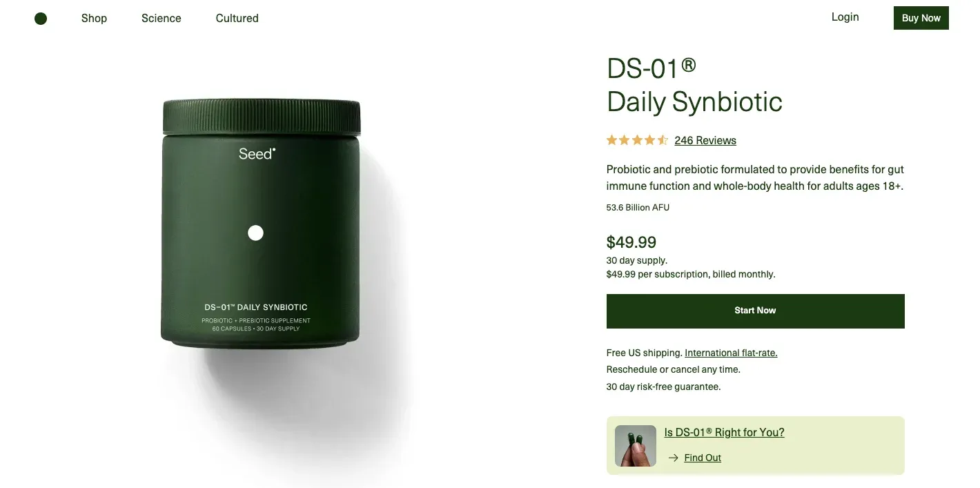
Task: Click the $49.99 price text
Action: click(x=631, y=242)
